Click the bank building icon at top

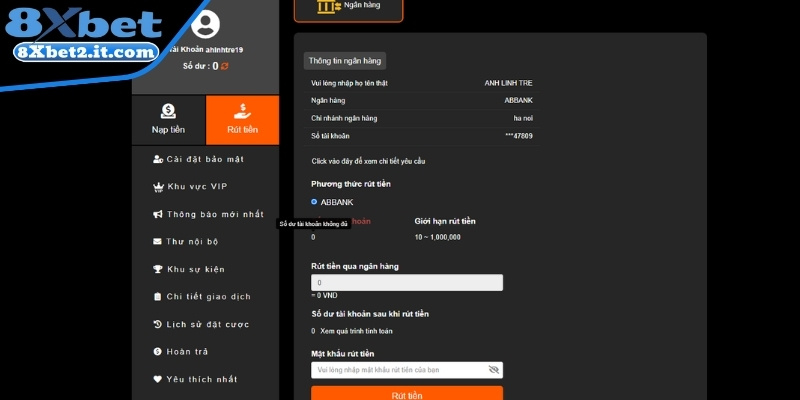tap(329, 6)
